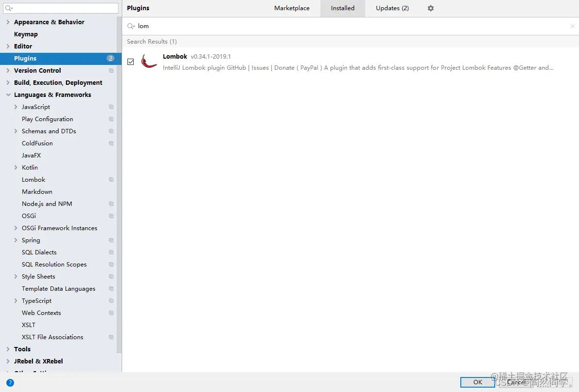Click the Plugins badge showing 2 updates
579x392 pixels.
110,58
